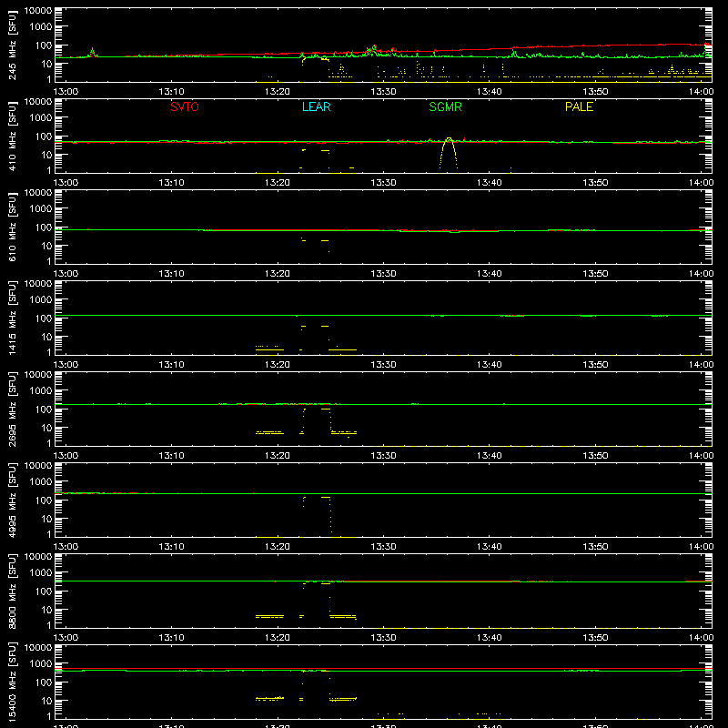This screenshot has height=728, width=728.
Task: Click the 13:10 tick label under the 2695 MHz plot
Action: tap(171, 456)
